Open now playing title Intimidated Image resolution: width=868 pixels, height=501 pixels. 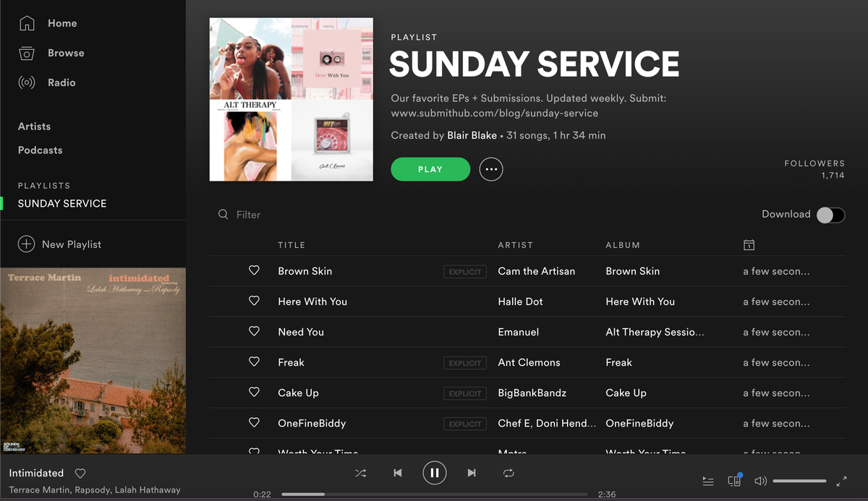click(x=36, y=473)
